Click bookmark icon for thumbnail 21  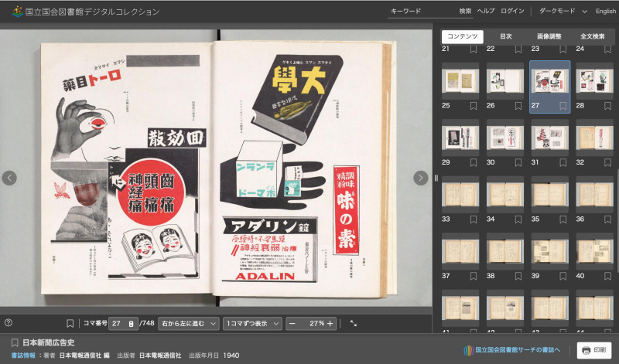point(474,49)
